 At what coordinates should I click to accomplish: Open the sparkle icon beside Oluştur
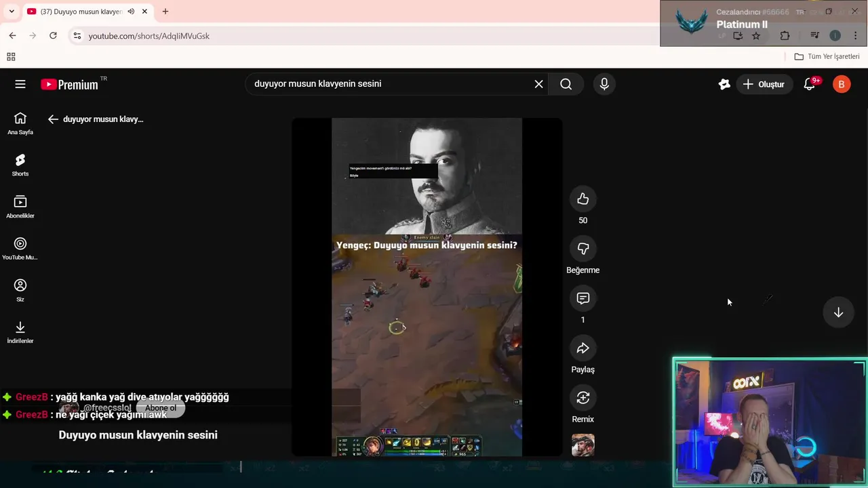pyautogui.click(x=724, y=84)
